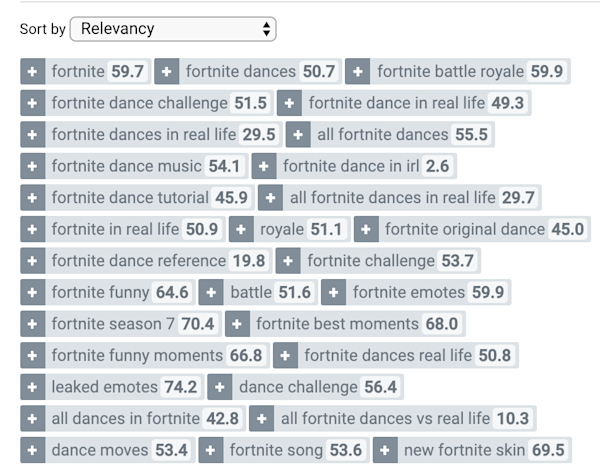Click the 'fortnite' tag label text
This screenshot has width=600, height=467.
78,71
